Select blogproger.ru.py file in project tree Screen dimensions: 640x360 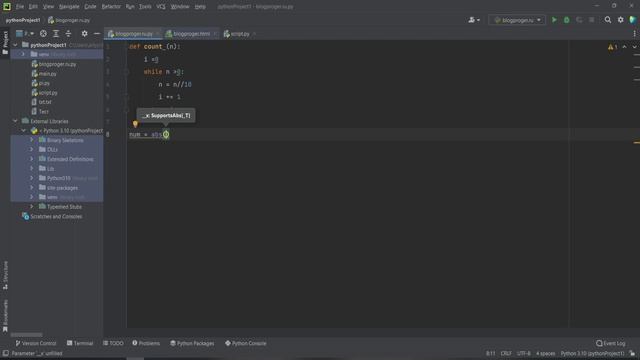(57, 64)
